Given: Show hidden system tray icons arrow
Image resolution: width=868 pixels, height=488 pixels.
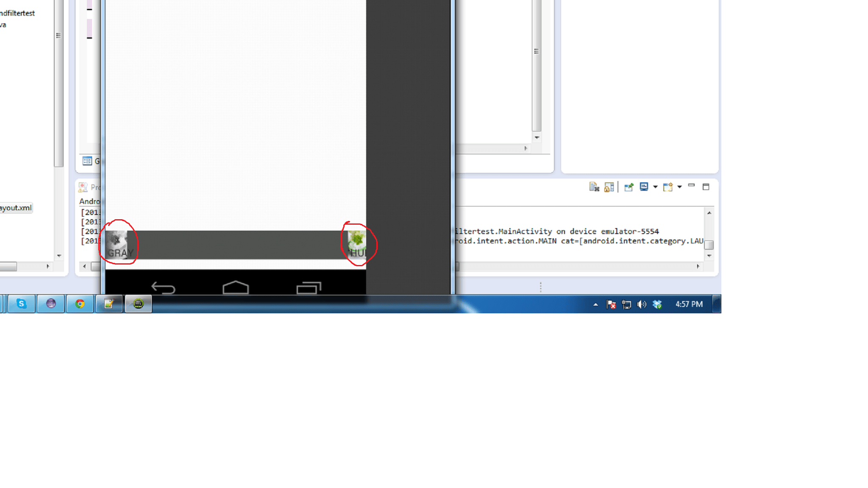Looking at the screenshot, I should 595,304.
